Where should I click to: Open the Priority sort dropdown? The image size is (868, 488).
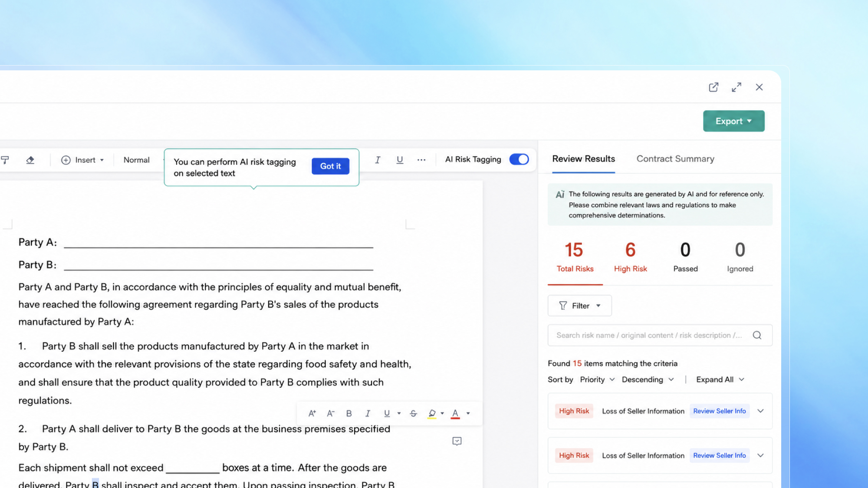pos(597,379)
